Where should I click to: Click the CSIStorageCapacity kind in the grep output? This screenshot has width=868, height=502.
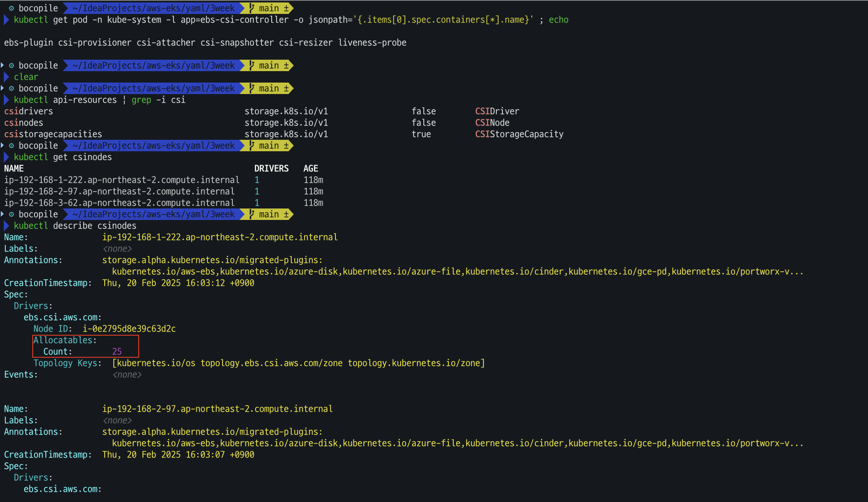[x=519, y=134]
